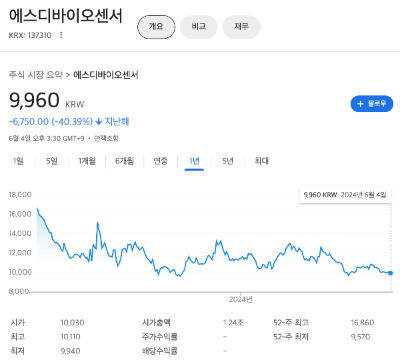Show the 최대 chart range
Screen dimensions: 400x361
pos(262,161)
